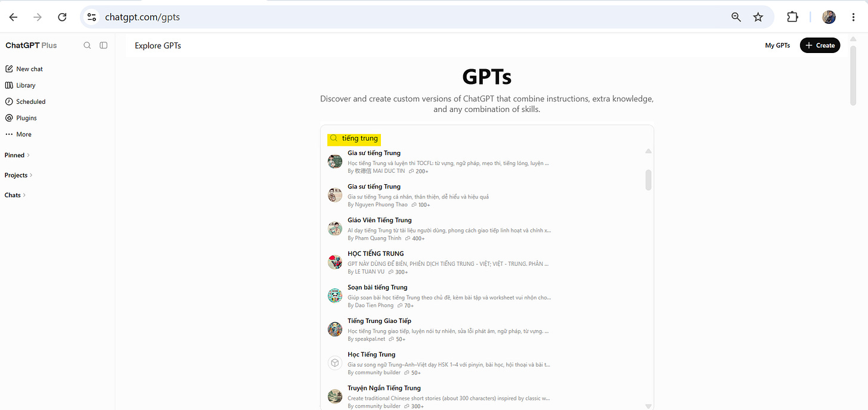Focus the GPT search field with 'tiếng trung'
This screenshot has height=410, width=868.
pyautogui.click(x=487, y=138)
